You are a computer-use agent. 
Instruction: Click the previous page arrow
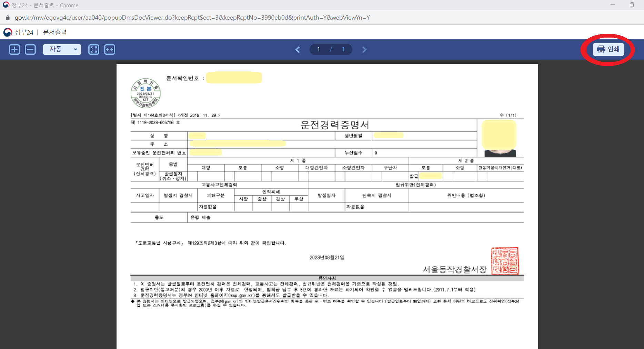[x=298, y=49]
